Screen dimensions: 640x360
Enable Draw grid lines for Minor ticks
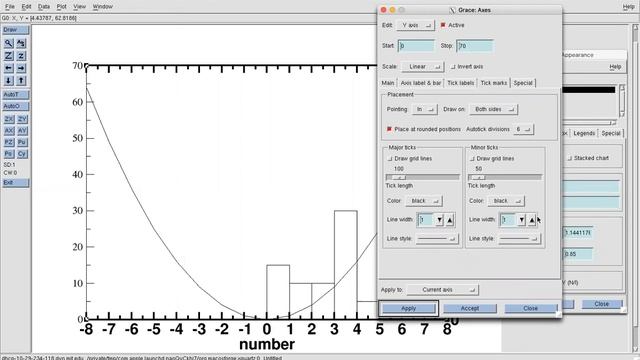tap(472, 158)
